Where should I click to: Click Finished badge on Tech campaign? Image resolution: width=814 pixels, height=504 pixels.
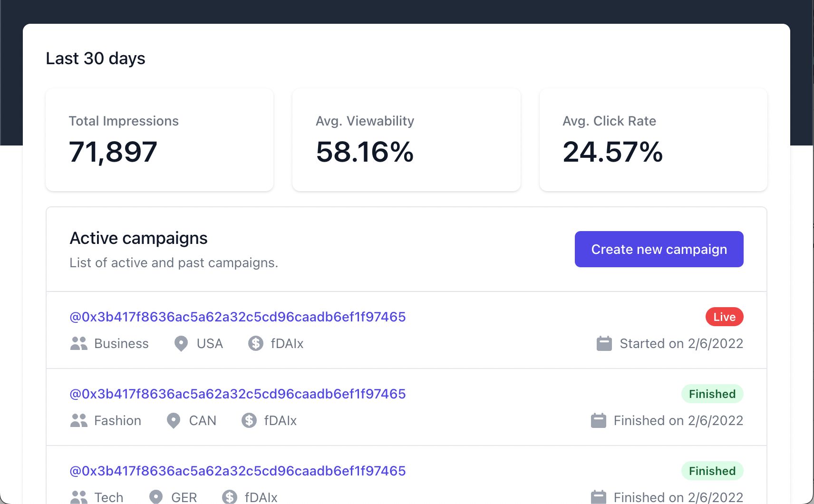tap(712, 471)
